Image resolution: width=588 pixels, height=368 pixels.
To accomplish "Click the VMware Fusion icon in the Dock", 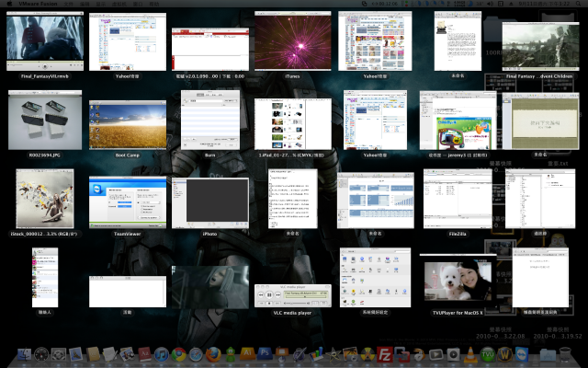I will point(401,354).
